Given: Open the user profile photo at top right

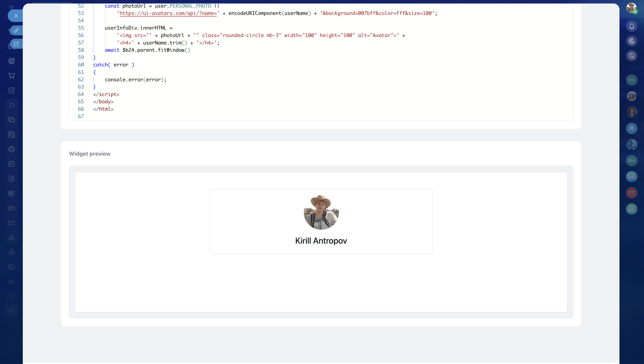Looking at the screenshot, I should pyautogui.click(x=631, y=8).
